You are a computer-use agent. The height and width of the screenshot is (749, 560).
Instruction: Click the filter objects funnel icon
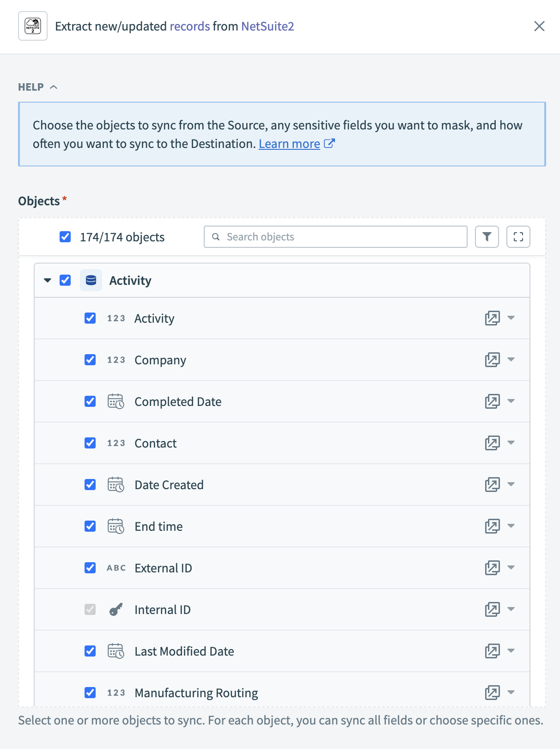(x=487, y=237)
